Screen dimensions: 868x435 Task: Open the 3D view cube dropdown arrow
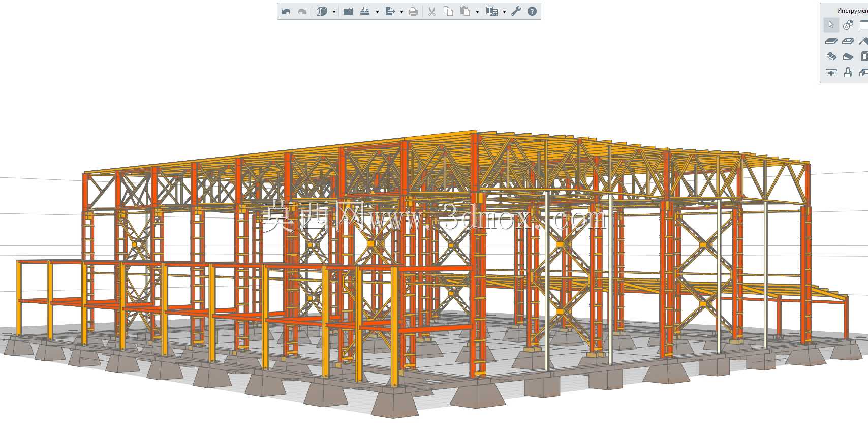pyautogui.click(x=334, y=12)
